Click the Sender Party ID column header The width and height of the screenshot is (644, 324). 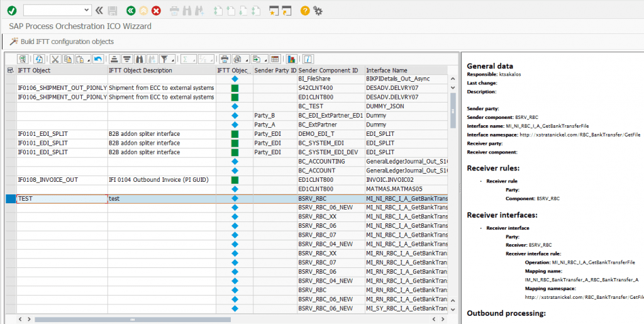(275, 70)
